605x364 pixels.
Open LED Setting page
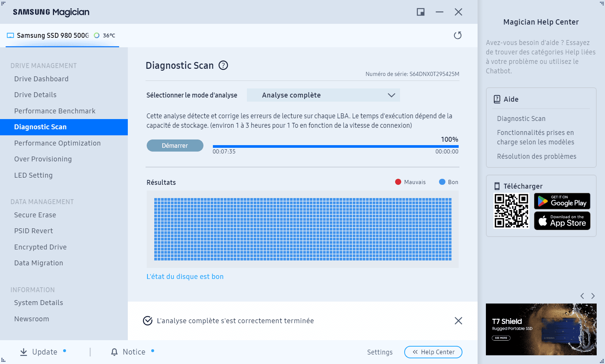(33, 175)
